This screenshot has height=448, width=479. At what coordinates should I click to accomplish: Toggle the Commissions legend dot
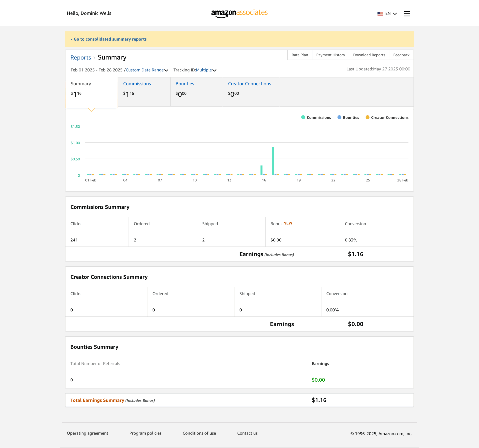click(303, 117)
